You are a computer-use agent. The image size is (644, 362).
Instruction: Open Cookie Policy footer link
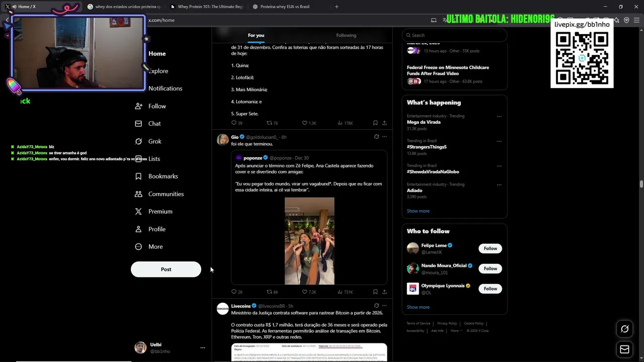(x=473, y=323)
